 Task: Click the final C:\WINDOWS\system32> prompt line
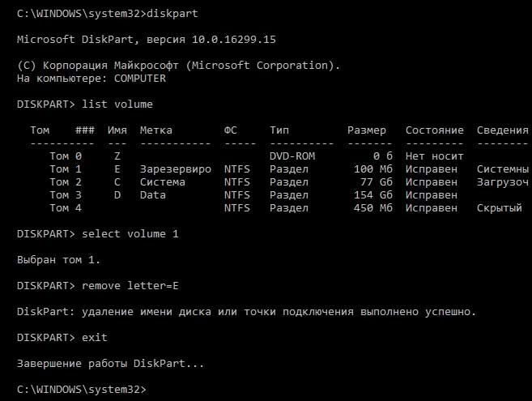(81, 389)
